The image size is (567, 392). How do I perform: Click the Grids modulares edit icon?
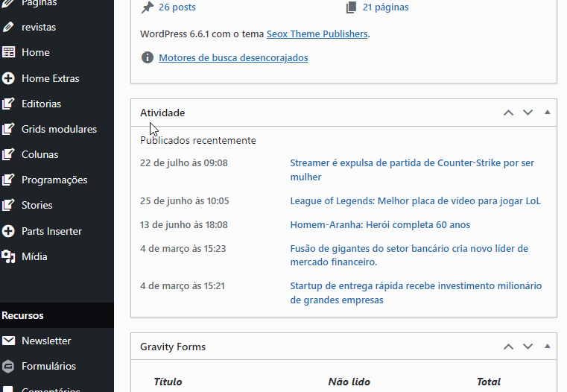[x=8, y=129]
